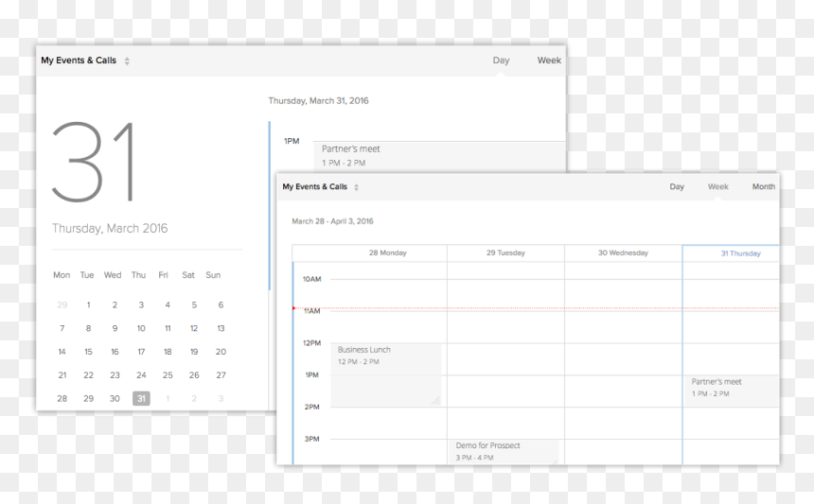Open Partner's meet event in Thursday column
Screen dimensions: 814x504
click(732, 390)
